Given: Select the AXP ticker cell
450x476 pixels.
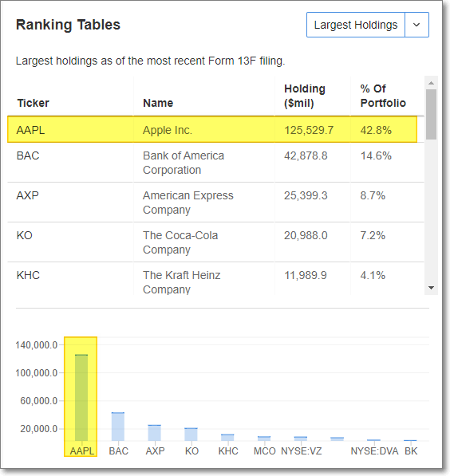Looking at the screenshot, I should [28, 195].
